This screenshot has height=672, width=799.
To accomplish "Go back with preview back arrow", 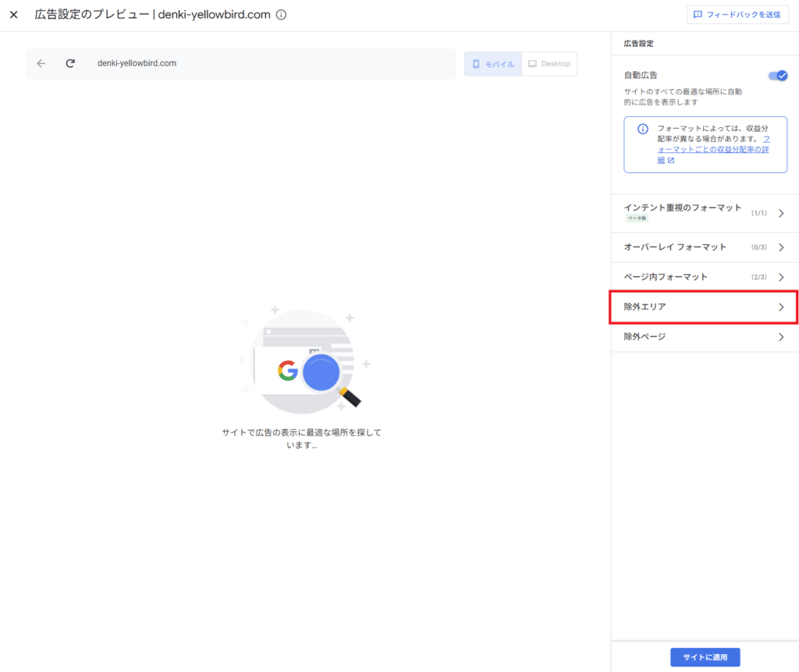I will tap(41, 63).
